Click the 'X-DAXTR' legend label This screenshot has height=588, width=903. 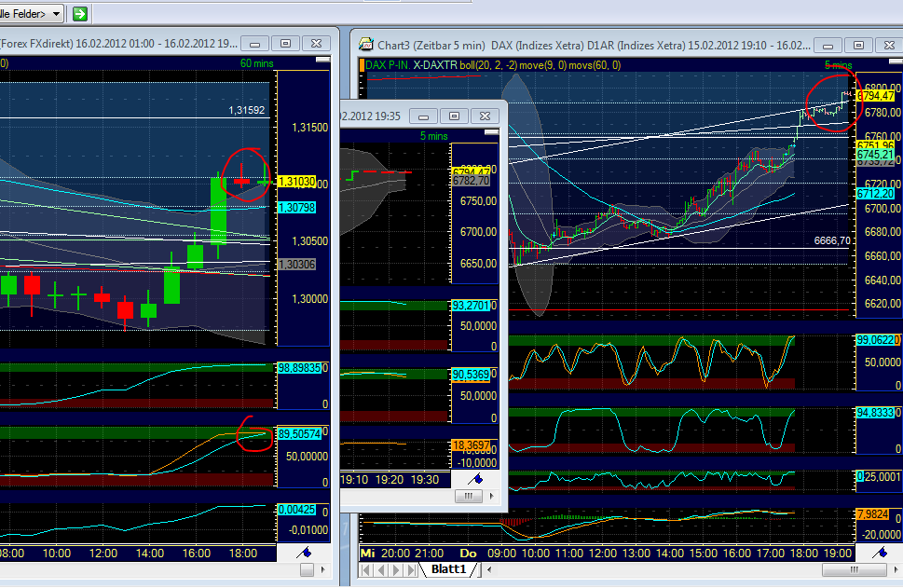point(435,65)
